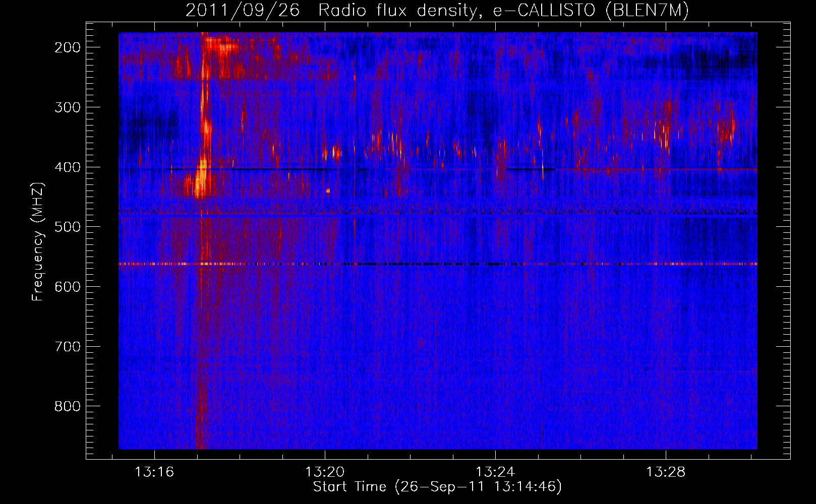
Task: Click the 400 frequency tick label
Action: pos(67,167)
